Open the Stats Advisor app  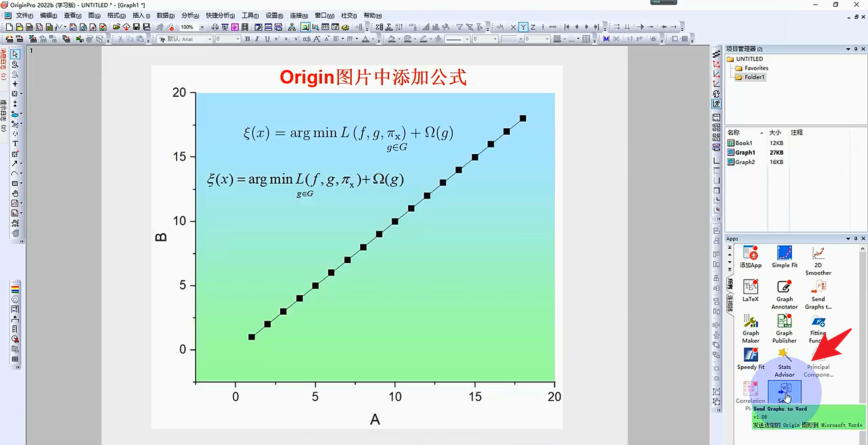coord(784,363)
